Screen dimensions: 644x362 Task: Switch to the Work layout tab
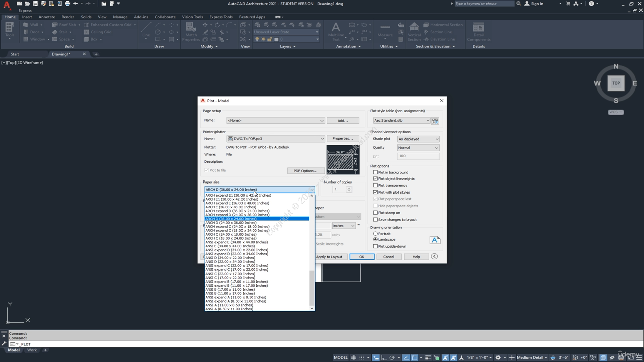click(x=32, y=350)
